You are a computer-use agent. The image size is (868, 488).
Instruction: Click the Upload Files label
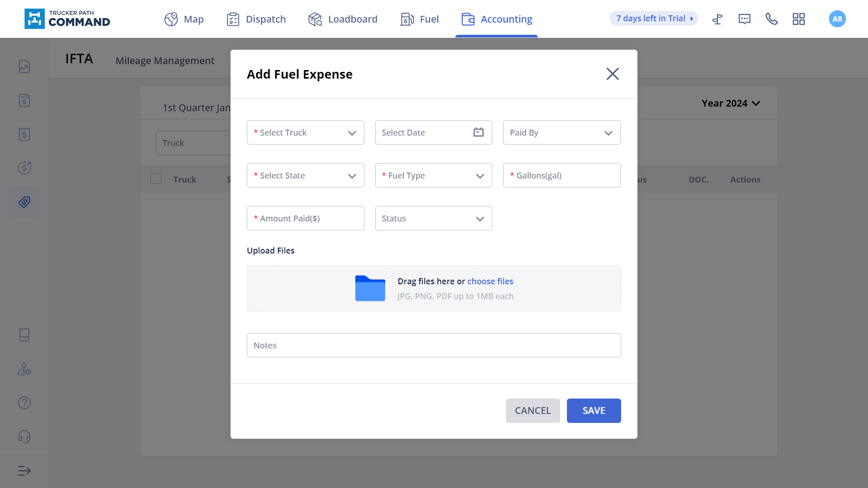click(270, 250)
